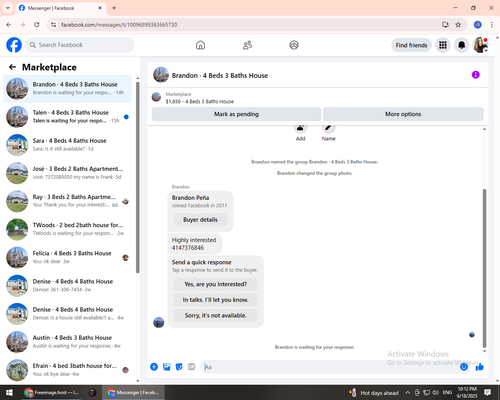The width and height of the screenshot is (500, 400).
Task: Switch to Freeimage.host taskbar window
Action: pyautogui.click(x=51, y=393)
